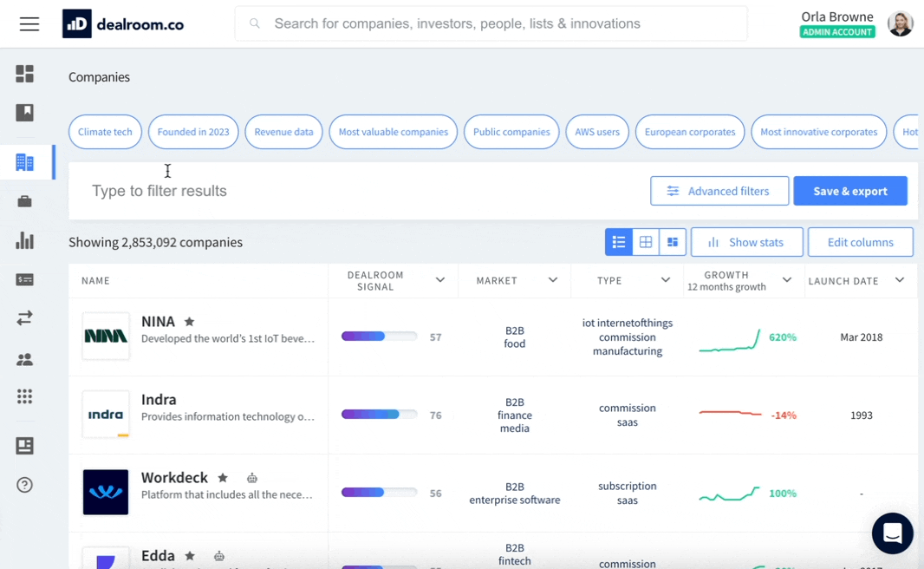Select the Public companies chip
The height and width of the screenshot is (569, 924).
tap(511, 132)
